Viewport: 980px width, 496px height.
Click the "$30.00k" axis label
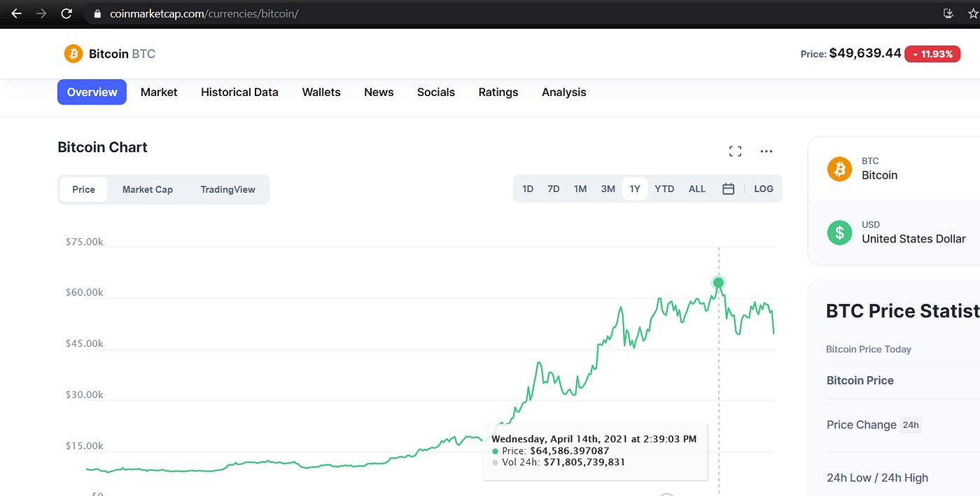[x=85, y=394]
